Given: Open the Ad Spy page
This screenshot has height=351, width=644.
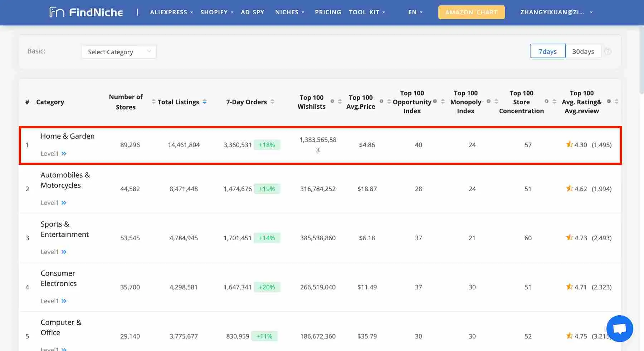Looking at the screenshot, I should [x=252, y=12].
